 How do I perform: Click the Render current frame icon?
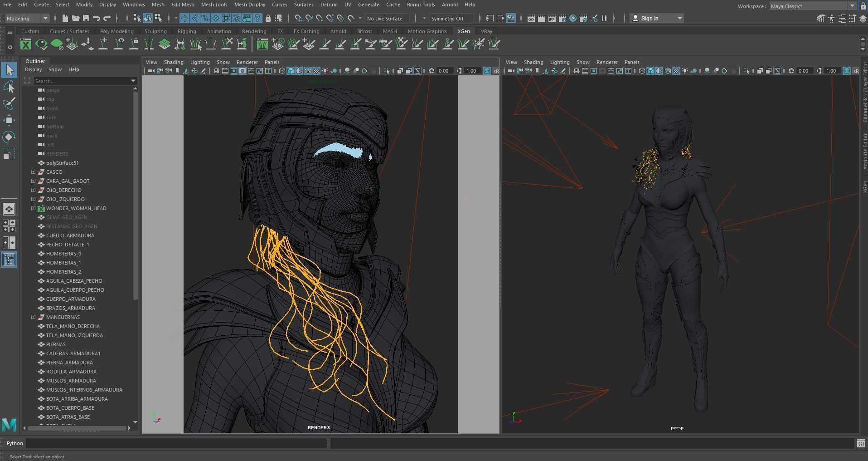[x=541, y=18]
